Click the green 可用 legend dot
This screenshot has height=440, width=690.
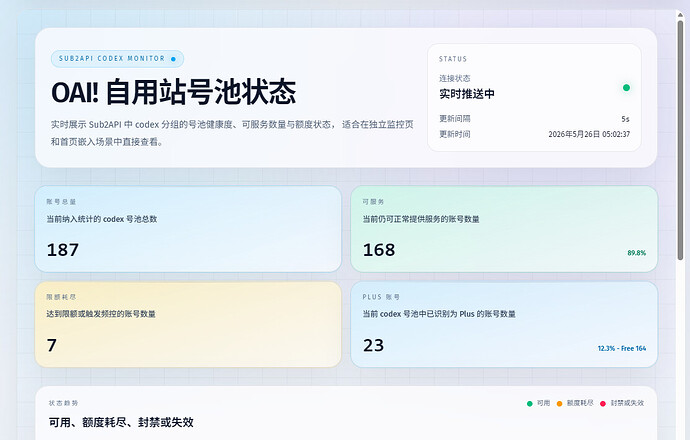(x=530, y=403)
